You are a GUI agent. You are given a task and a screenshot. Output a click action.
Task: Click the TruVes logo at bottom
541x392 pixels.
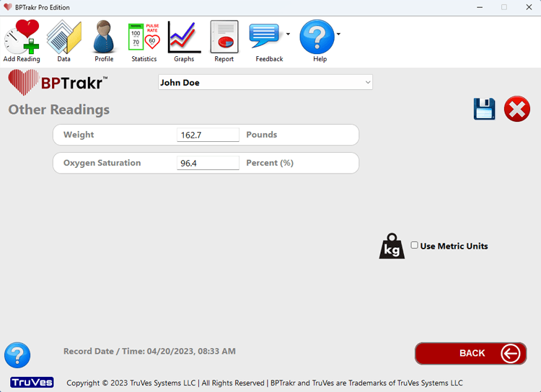(x=32, y=383)
